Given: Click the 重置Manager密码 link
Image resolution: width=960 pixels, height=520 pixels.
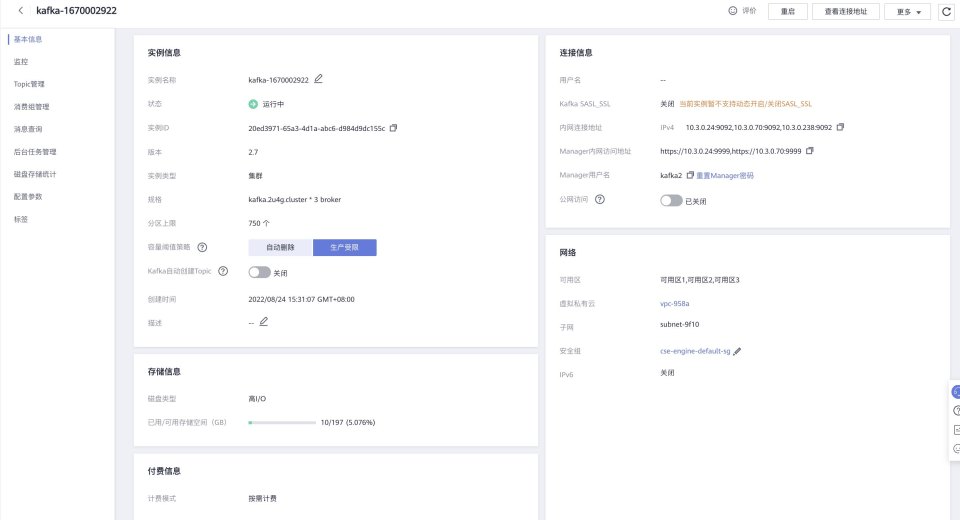Looking at the screenshot, I should [x=724, y=175].
